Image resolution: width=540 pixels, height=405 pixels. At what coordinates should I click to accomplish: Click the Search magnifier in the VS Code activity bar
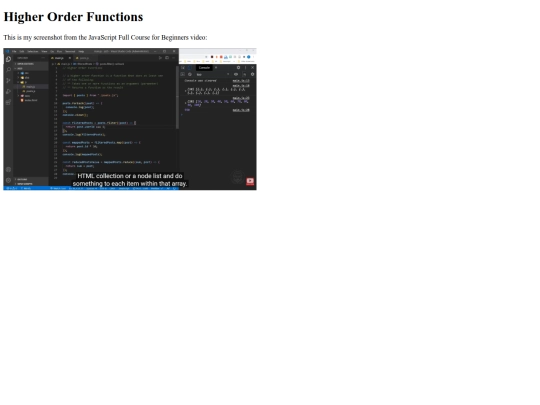[8, 70]
